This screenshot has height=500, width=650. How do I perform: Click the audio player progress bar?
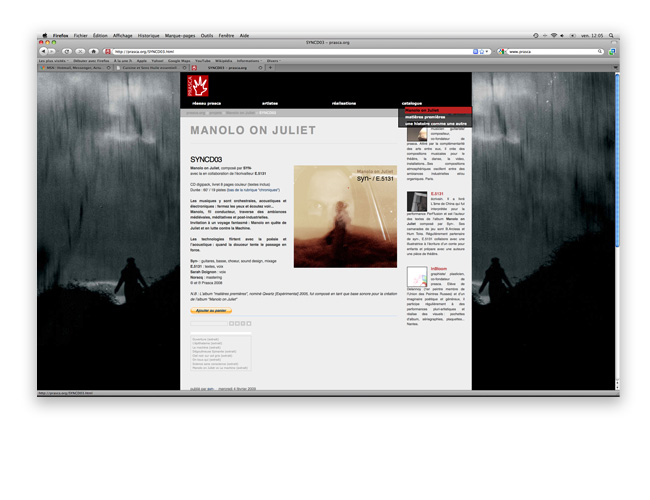(x=209, y=323)
